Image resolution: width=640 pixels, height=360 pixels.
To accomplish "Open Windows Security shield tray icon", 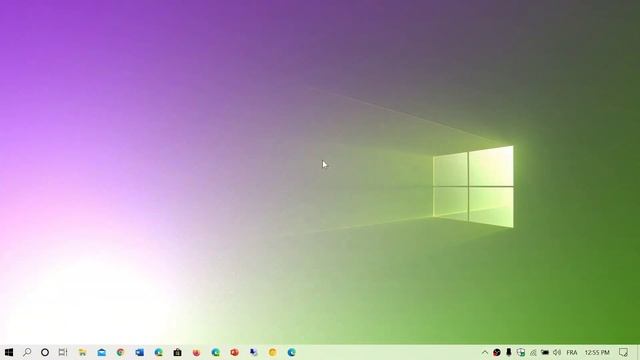I will (x=521, y=352).
